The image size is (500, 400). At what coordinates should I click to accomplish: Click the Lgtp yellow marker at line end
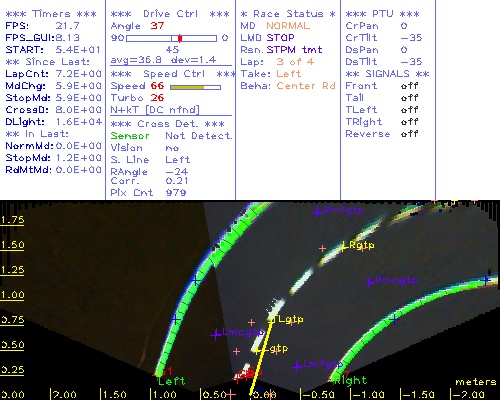click(x=271, y=319)
